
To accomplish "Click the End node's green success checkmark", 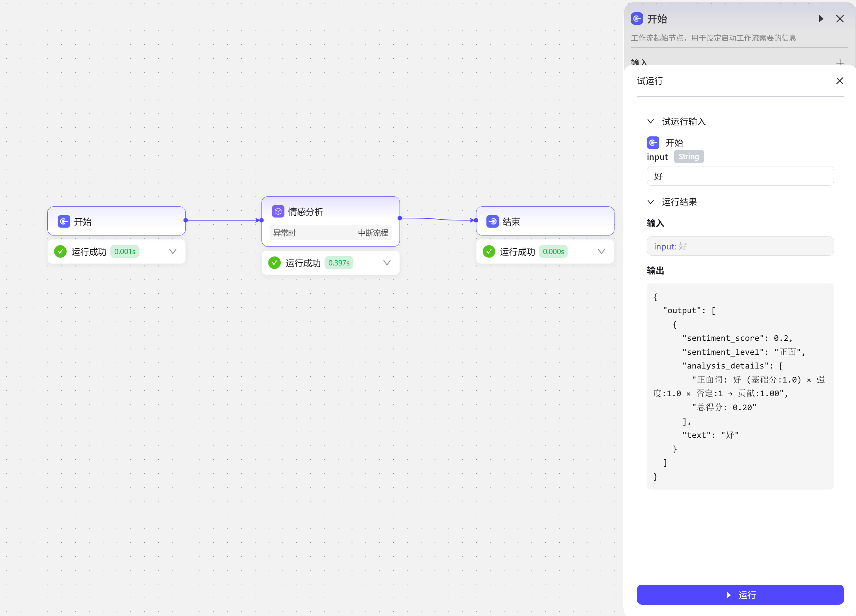I will 489,251.
